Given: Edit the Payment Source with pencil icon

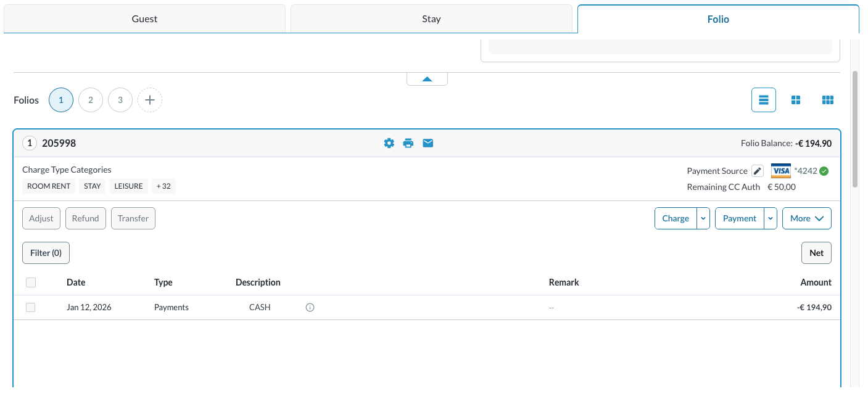Looking at the screenshot, I should click(757, 170).
